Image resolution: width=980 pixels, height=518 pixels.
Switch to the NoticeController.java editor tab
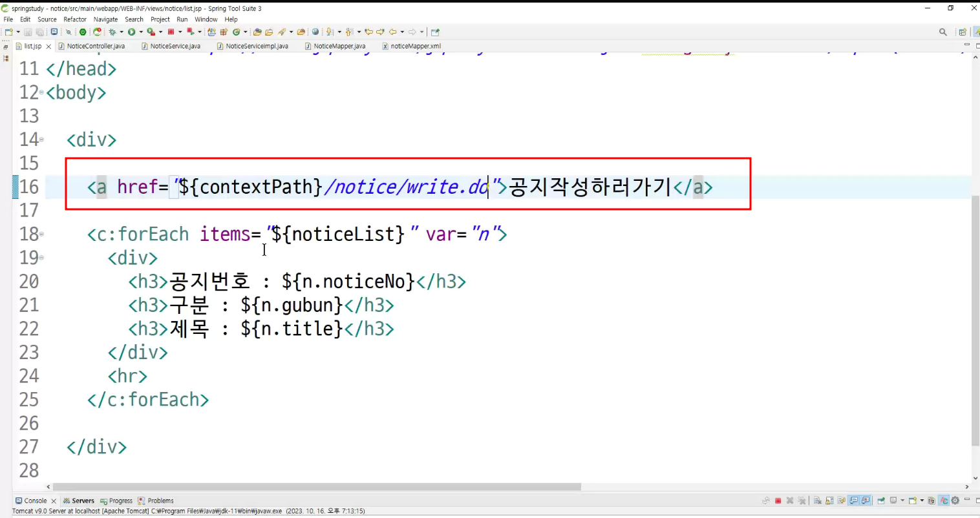point(91,46)
